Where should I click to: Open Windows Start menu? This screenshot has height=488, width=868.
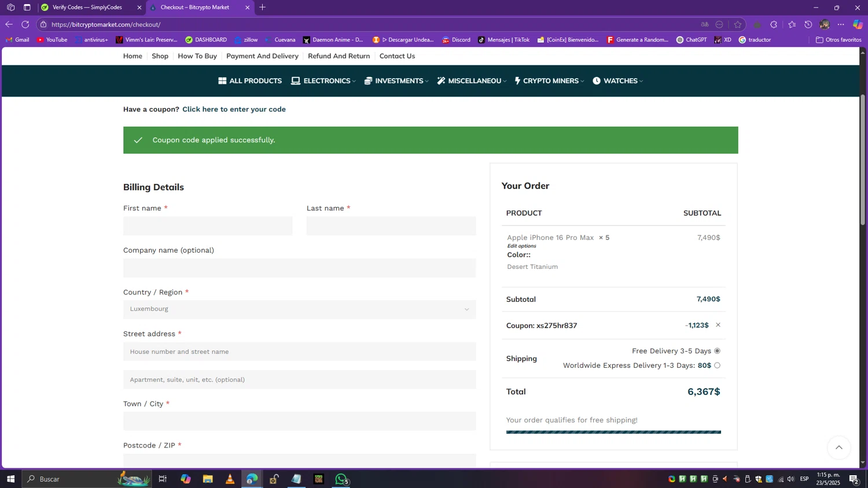[10, 479]
